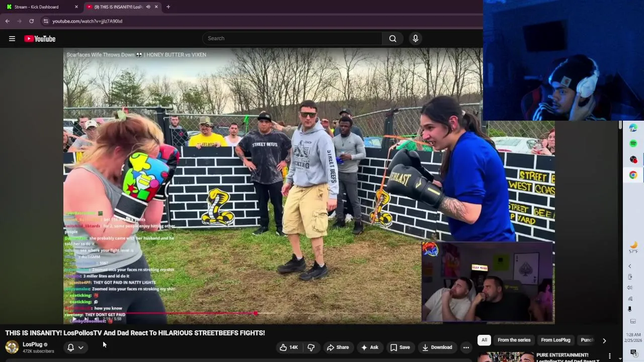
Task: Open options menu for PURE ENTERTAINMENT video
Action: click(610, 356)
